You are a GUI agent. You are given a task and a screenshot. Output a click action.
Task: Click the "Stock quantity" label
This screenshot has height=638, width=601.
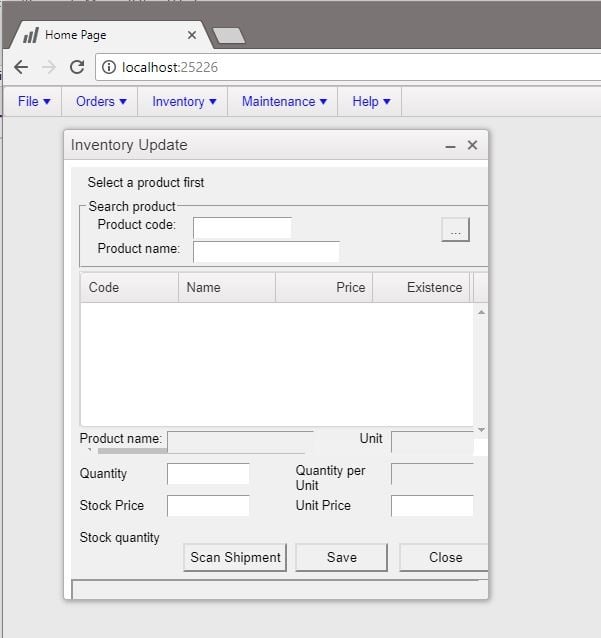[x=120, y=538]
